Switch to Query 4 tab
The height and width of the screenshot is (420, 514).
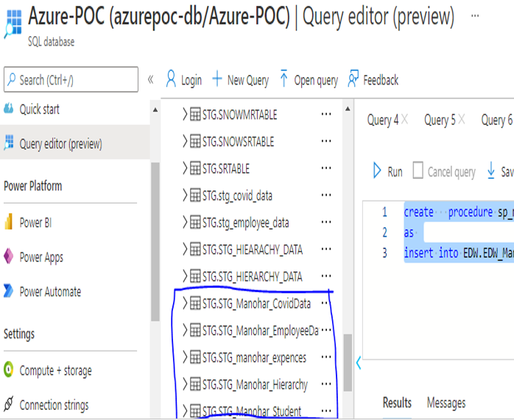coord(382,120)
